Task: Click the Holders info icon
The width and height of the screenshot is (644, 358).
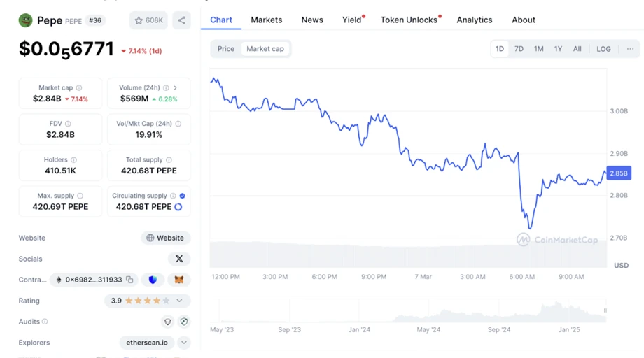Action: coord(74,160)
